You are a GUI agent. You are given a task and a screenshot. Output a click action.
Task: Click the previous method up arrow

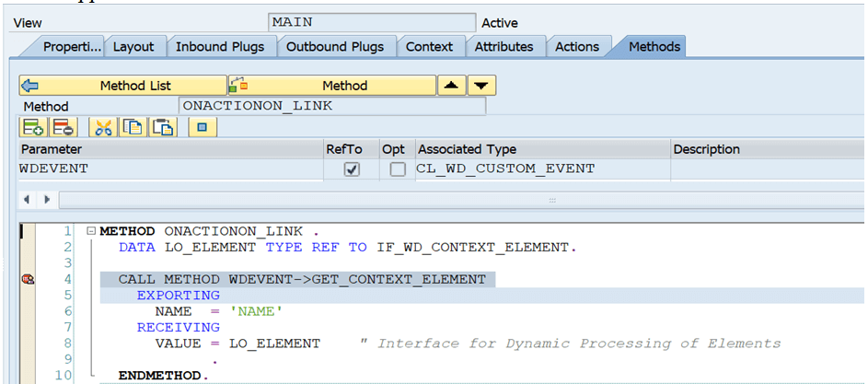pos(452,86)
